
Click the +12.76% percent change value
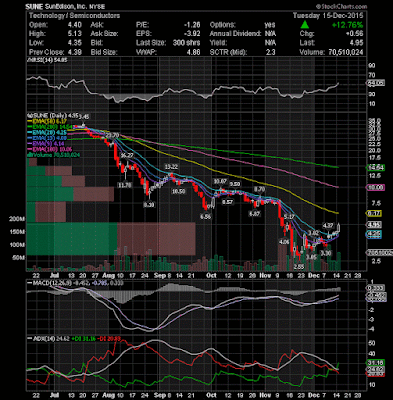point(347,25)
